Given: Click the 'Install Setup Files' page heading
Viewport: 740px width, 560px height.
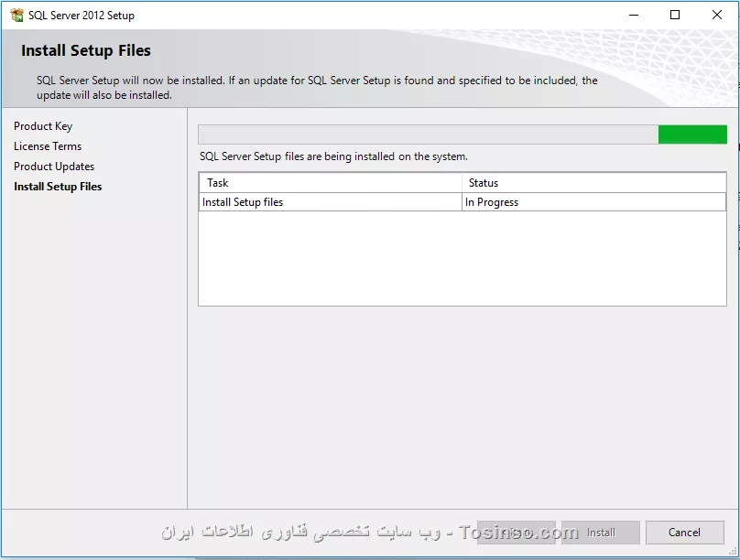Looking at the screenshot, I should pos(86,50).
